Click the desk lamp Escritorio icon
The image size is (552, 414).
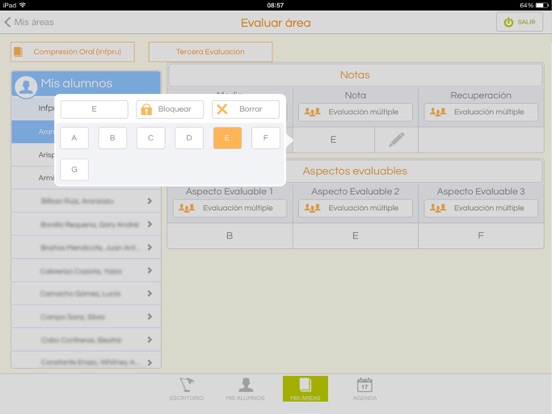tap(187, 385)
